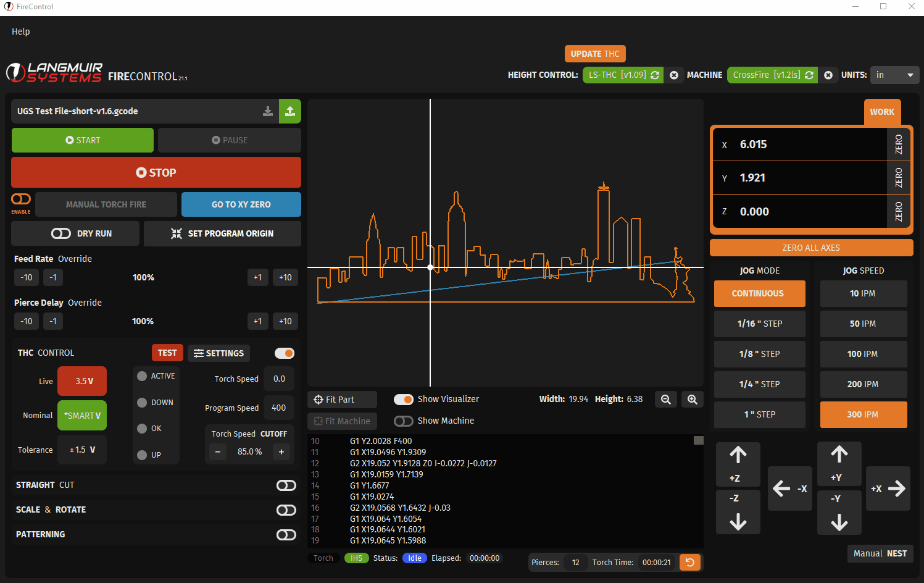Download the loaded gcode file icon
This screenshot has width=924, height=583.
coord(268,111)
